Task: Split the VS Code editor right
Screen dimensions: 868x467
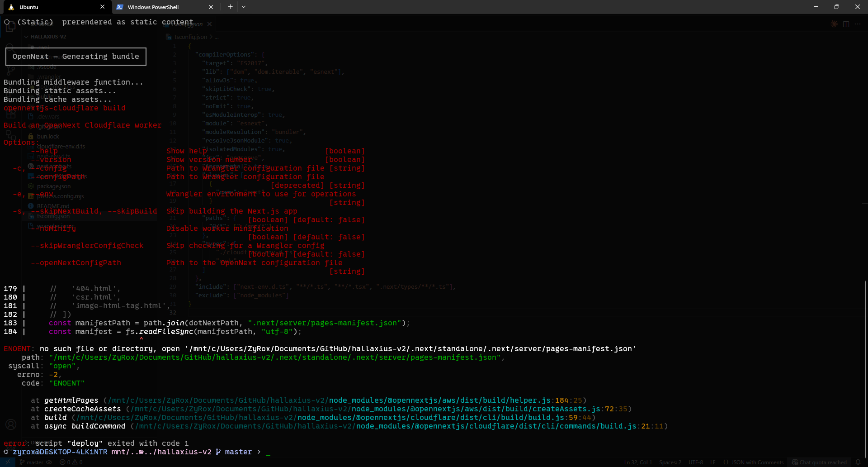Action: [x=846, y=24]
